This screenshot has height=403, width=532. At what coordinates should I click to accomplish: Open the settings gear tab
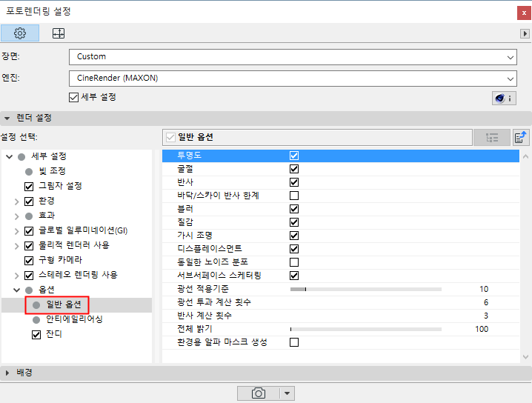(x=20, y=33)
